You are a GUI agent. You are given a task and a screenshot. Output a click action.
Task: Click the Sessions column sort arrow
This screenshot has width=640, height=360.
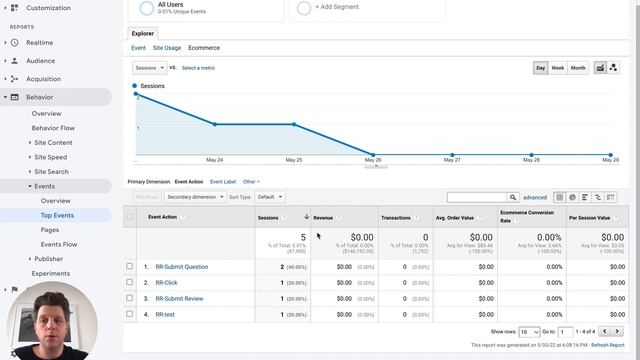pyautogui.click(x=306, y=217)
